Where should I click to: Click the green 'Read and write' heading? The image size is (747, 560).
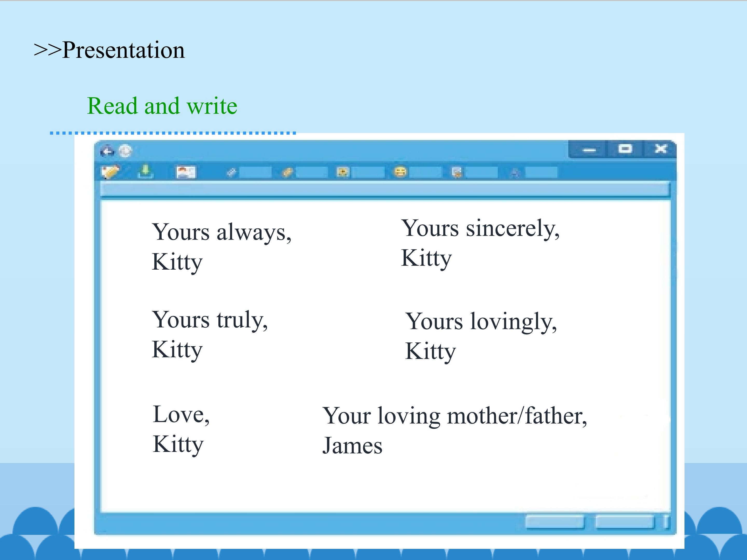[162, 106]
